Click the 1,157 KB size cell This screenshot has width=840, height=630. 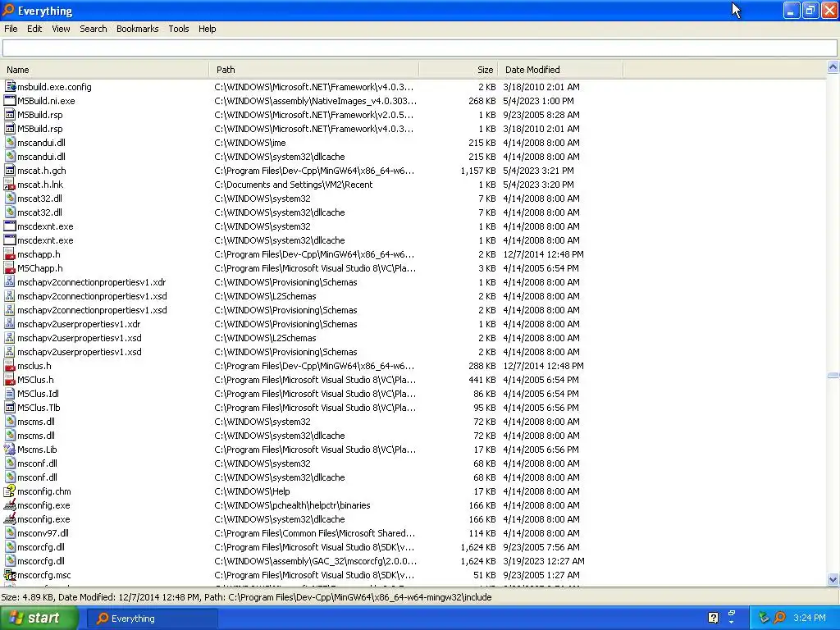(x=478, y=171)
